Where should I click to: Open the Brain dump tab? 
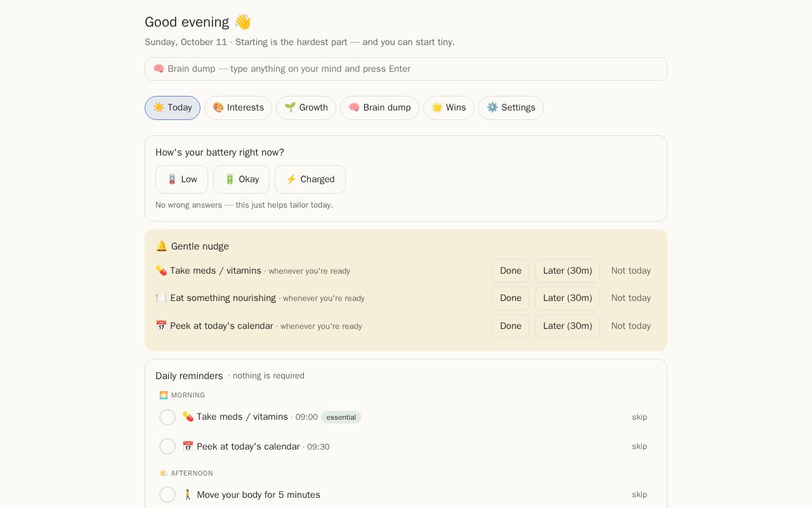tap(379, 108)
